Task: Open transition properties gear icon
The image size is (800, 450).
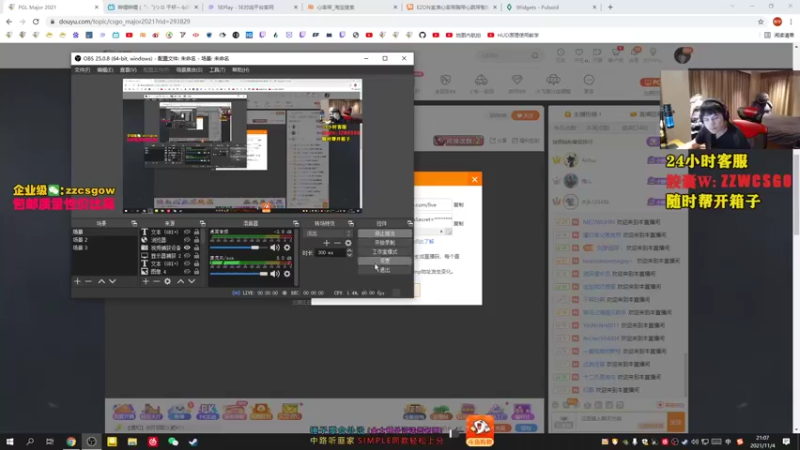Action: click(x=348, y=243)
